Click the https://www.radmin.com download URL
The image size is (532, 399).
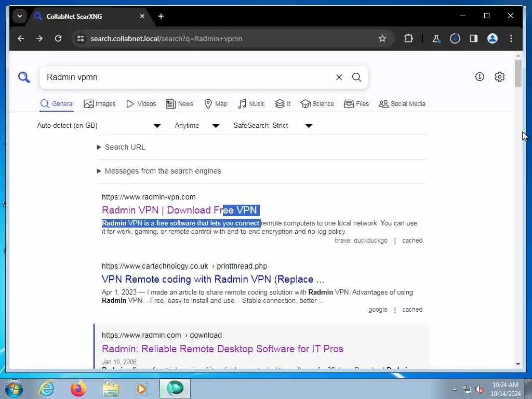[x=162, y=335]
